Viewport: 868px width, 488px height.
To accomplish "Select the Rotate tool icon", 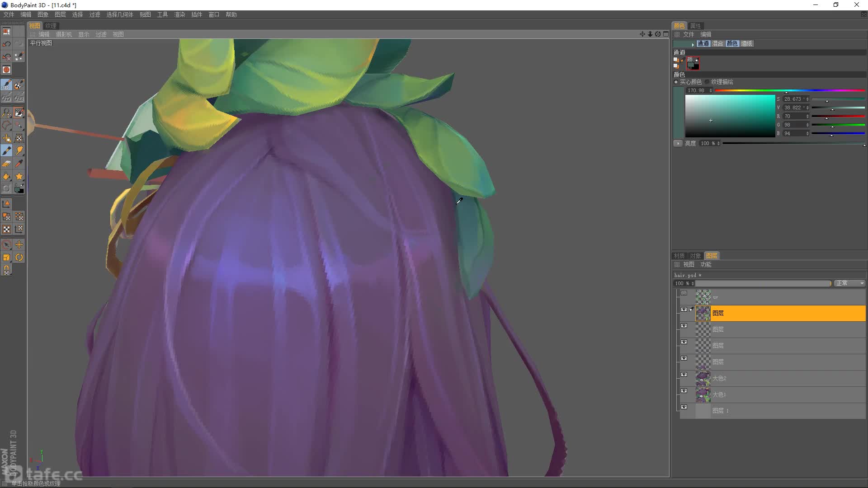I will (19, 258).
